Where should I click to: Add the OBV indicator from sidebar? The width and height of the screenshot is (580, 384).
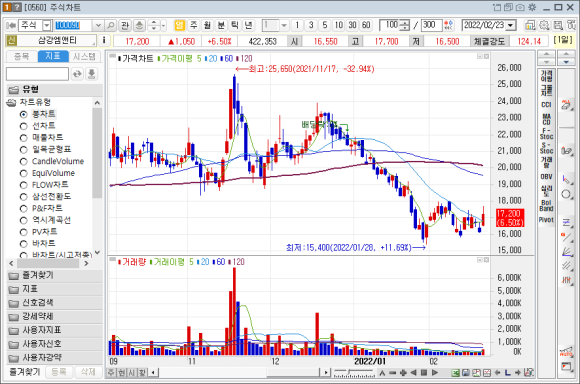click(x=546, y=176)
